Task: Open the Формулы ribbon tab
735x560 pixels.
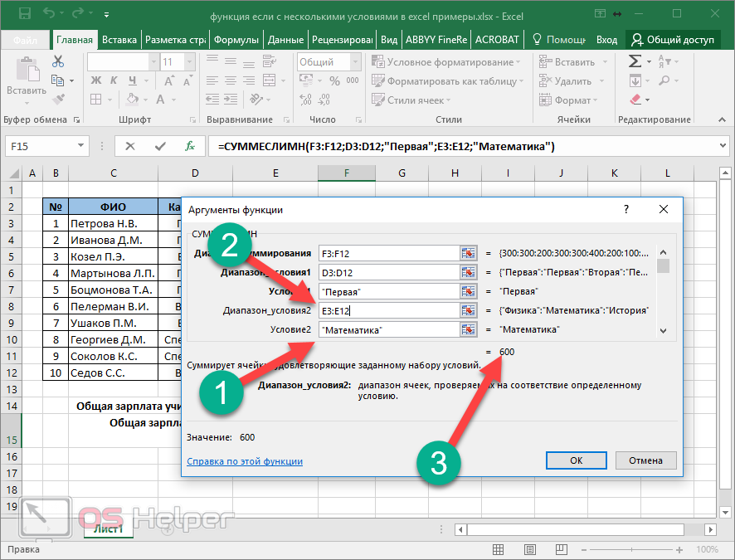Action: [236, 40]
